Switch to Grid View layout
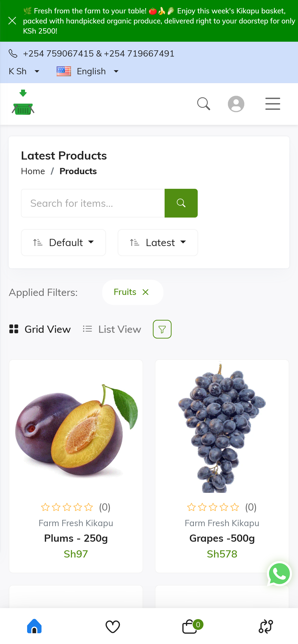 point(40,329)
